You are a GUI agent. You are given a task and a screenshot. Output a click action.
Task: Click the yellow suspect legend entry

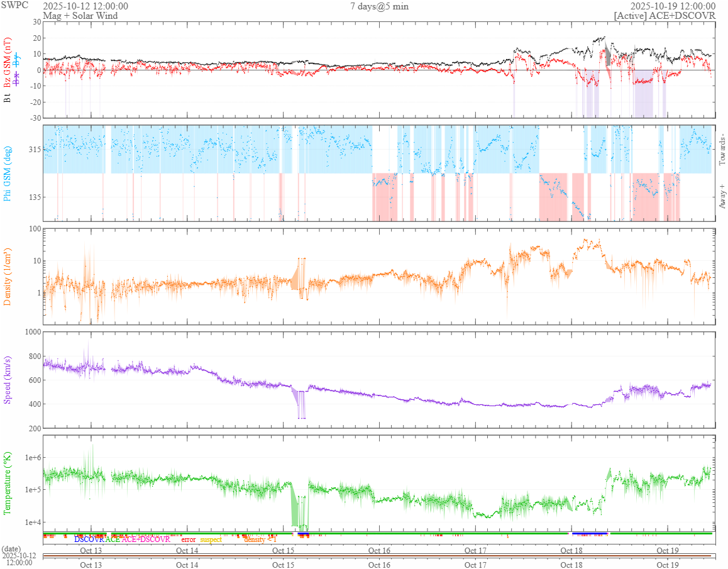[211, 539]
